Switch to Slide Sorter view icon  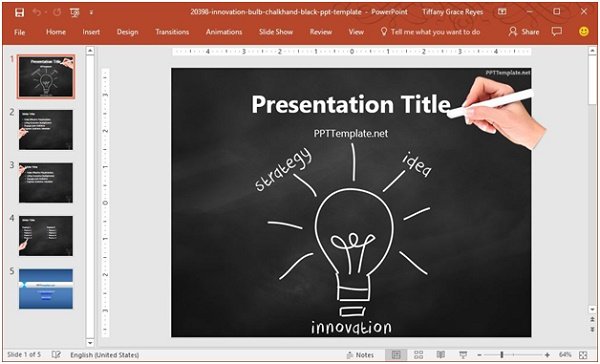pos(419,355)
